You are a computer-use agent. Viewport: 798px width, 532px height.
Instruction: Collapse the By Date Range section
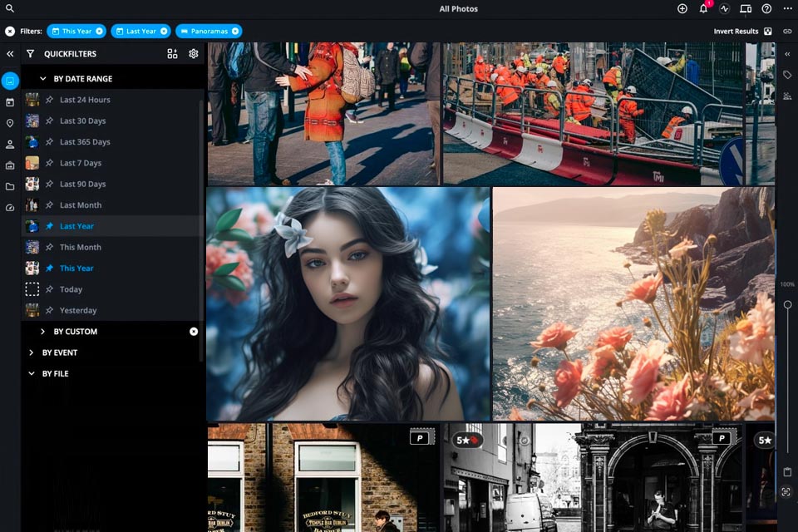[42, 78]
